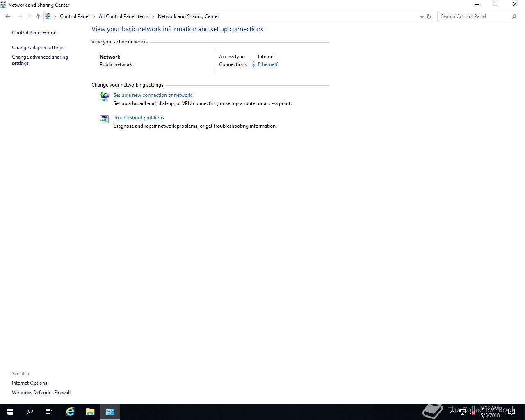Click the Control Panel icon in address bar

tap(48, 16)
